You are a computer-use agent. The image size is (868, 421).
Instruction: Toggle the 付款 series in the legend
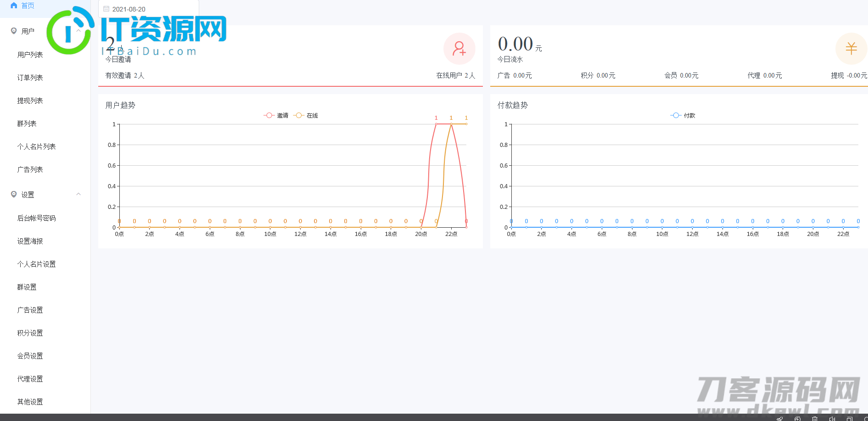[683, 115]
